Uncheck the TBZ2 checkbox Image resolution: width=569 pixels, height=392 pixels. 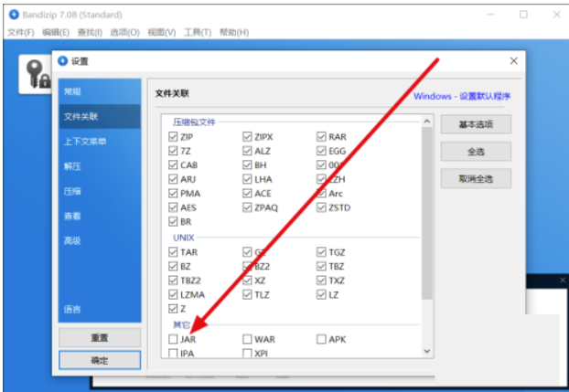coord(173,281)
